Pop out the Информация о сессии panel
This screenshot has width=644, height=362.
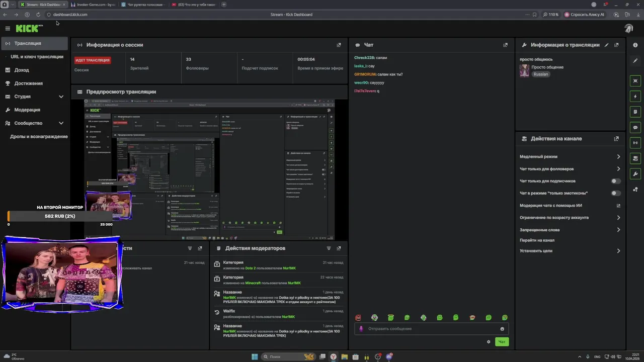(x=339, y=45)
